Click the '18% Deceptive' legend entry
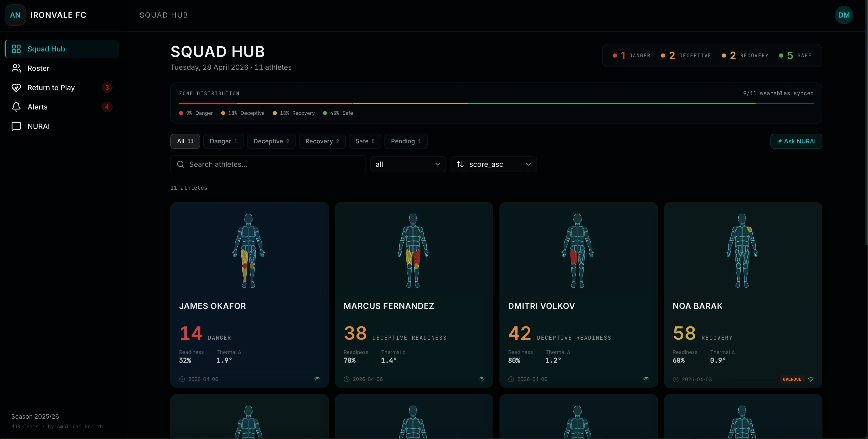This screenshot has width=868, height=439. [243, 113]
